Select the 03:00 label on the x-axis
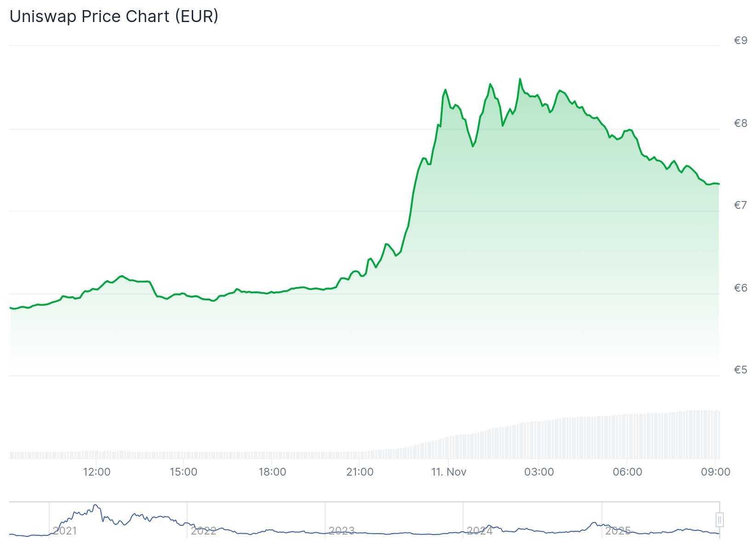This screenshot has width=756, height=552. pyautogui.click(x=539, y=472)
